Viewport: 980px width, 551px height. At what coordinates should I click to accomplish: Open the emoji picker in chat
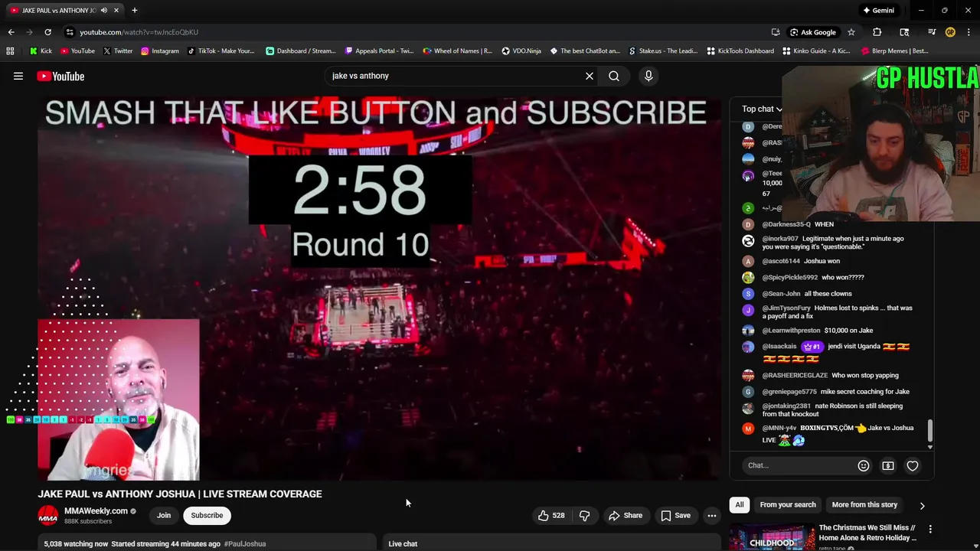point(864,465)
